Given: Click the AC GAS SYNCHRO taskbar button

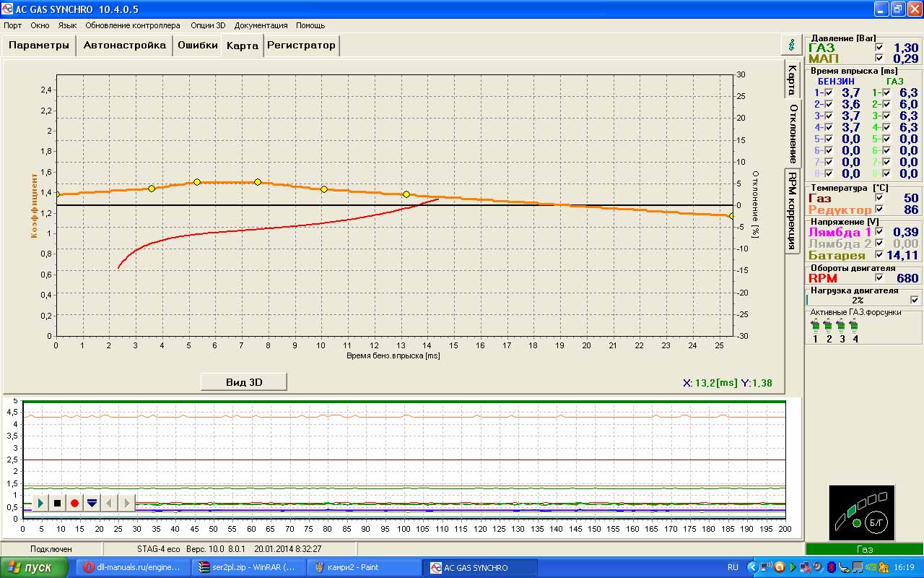Looking at the screenshot, I should pos(481,567).
